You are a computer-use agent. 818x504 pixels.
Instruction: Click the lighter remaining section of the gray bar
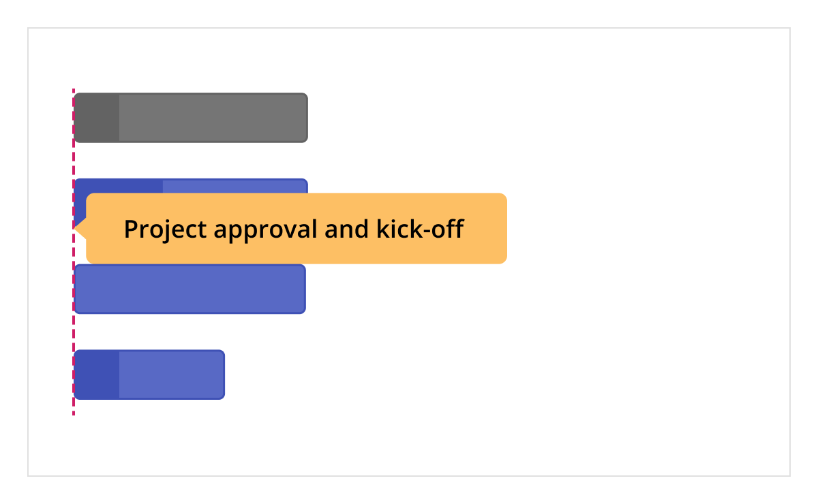(213, 118)
